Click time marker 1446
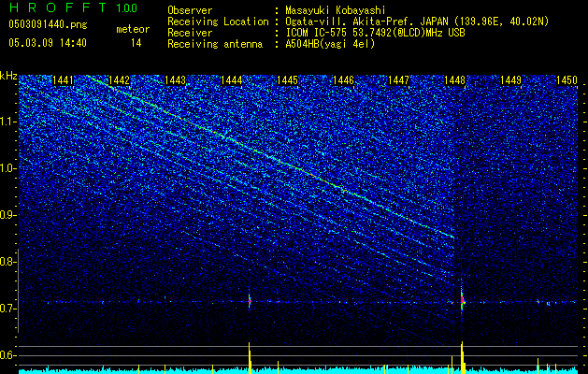 (x=343, y=80)
